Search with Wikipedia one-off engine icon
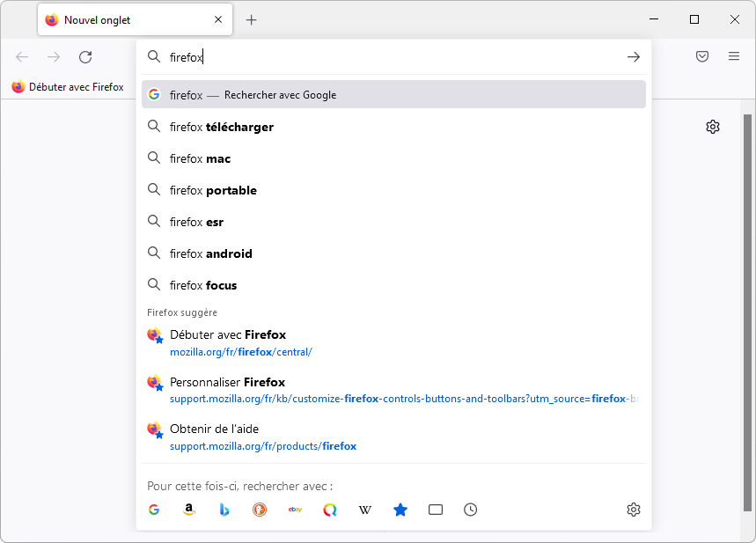The width and height of the screenshot is (756, 543). click(365, 510)
